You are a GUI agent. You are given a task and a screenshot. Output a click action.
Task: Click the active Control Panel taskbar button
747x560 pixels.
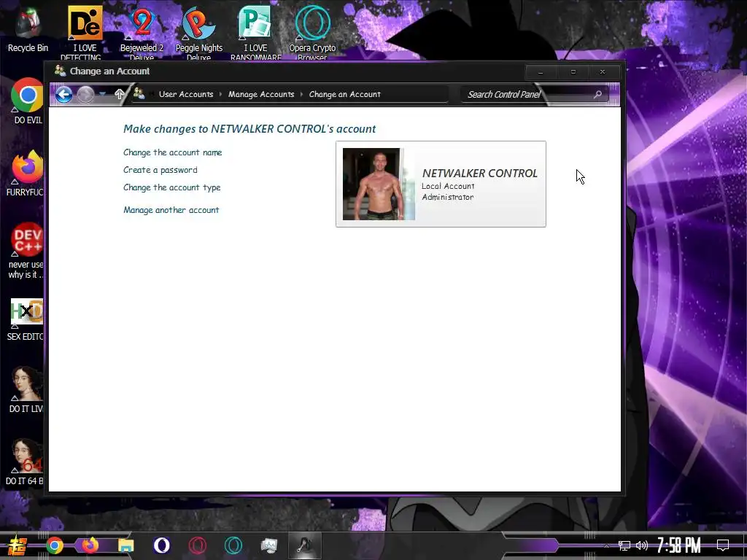tap(305, 545)
